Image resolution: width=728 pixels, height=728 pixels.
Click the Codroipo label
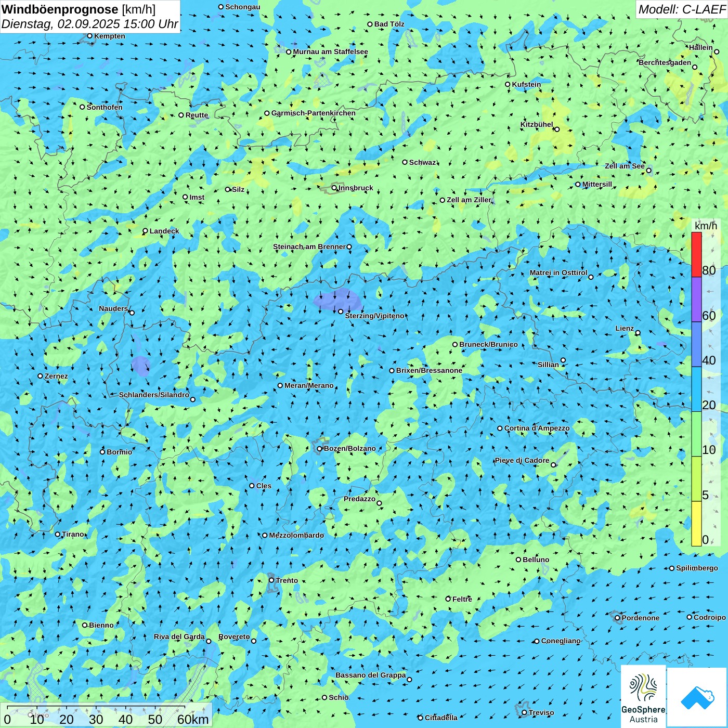point(710,617)
